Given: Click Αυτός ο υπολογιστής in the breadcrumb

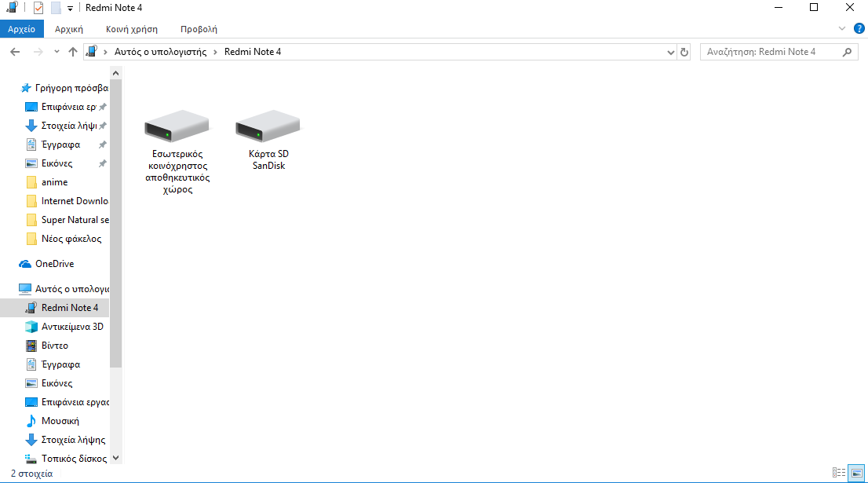Looking at the screenshot, I should [159, 52].
